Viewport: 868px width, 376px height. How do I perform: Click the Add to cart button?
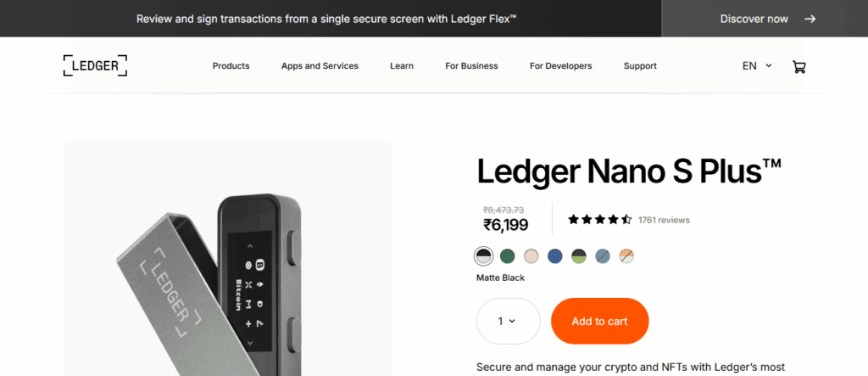[599, 321]
